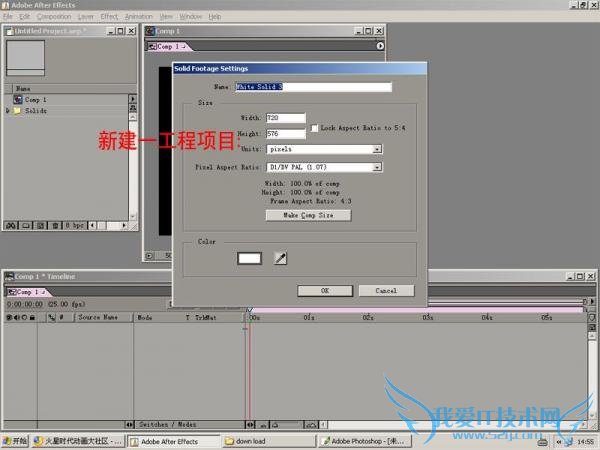Click the Width input field

286,118
